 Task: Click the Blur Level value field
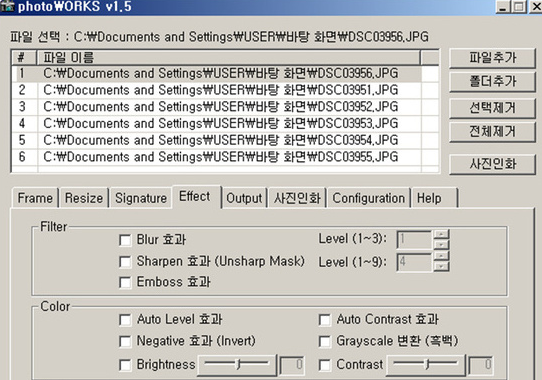414,240
